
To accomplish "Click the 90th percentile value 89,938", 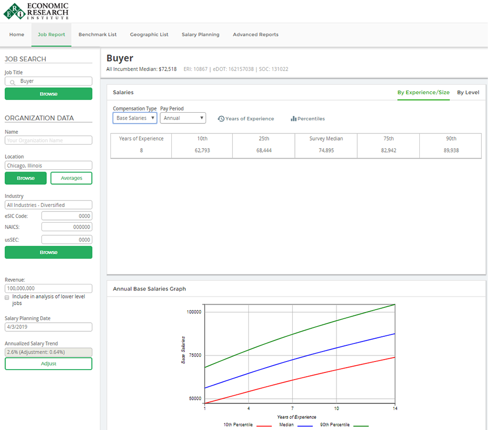I will click(x=451, y=150).
